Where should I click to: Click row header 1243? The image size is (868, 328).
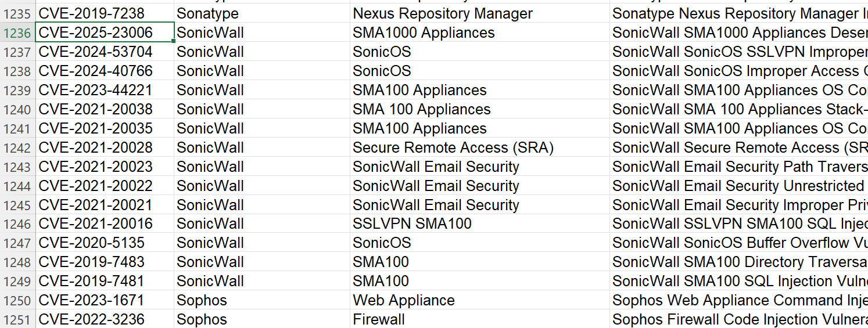tap(17, 167)
